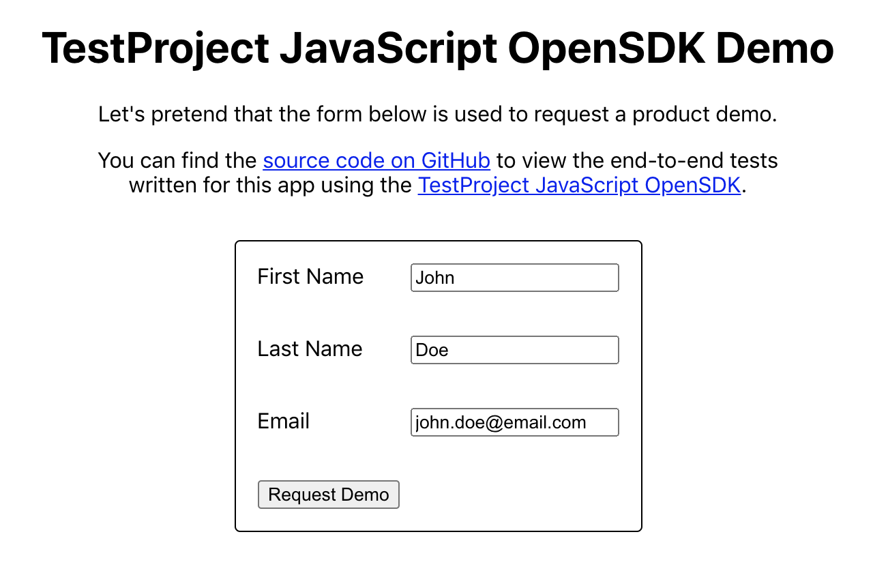888x588 pixels.
Task: Click the "You can find the" text
Action: [x=179, y=161]
